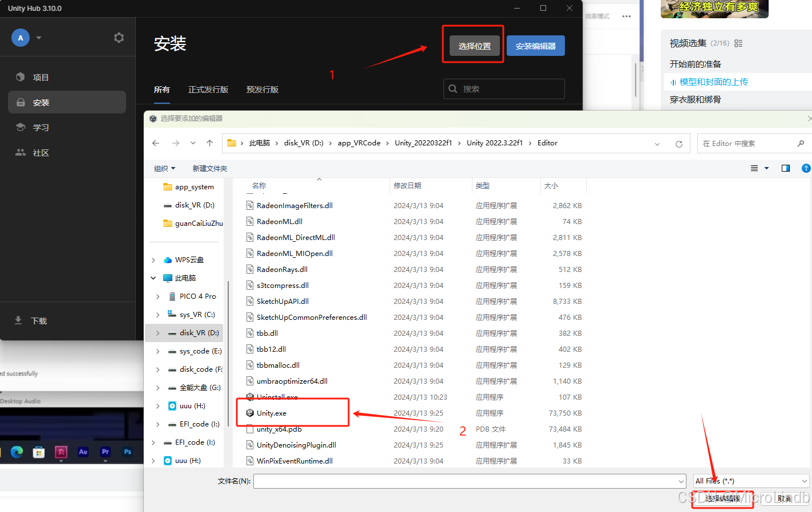
Task: Click the 选择位置 button
Action: [x=474, y=46]
